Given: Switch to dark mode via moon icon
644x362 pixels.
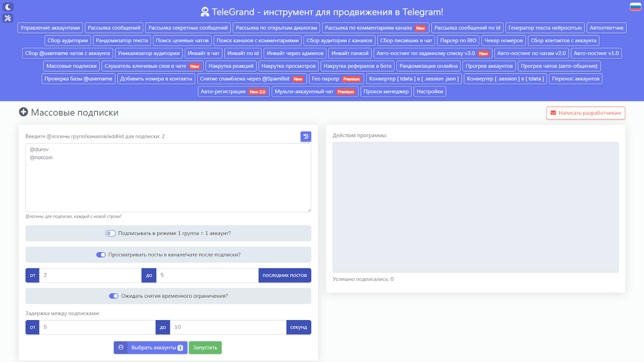Looking at the screenshot, I should (8, 7).
